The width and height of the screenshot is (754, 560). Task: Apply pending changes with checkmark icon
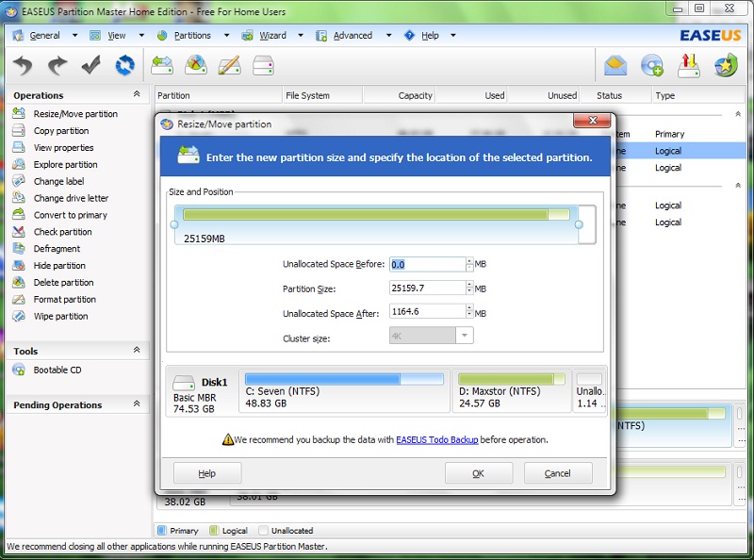[x=90, y=65]
